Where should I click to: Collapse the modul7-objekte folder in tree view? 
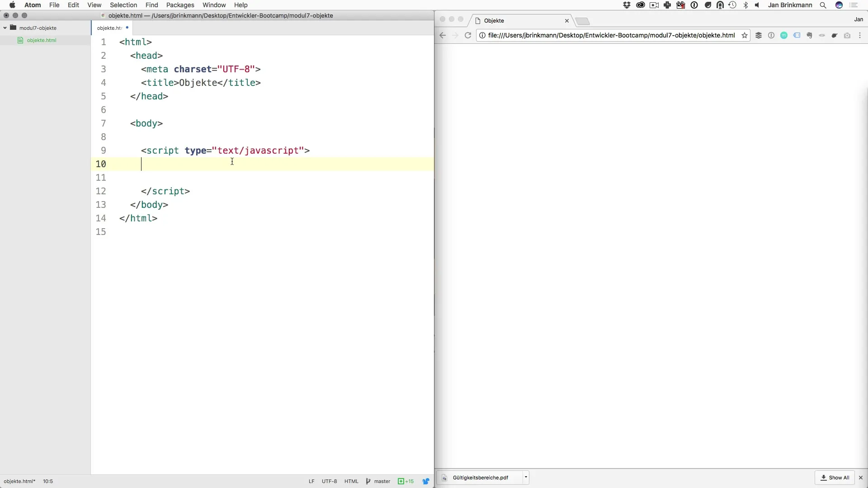(5, 28)
